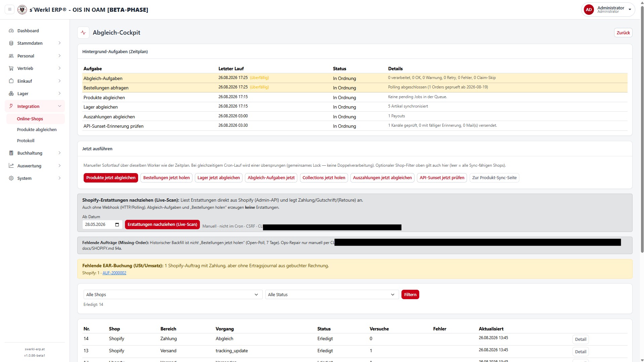644x362 pixels.
Task: Collapse the Integration submenu chevron
Action: pyautogui.click(x=59, y=106)
